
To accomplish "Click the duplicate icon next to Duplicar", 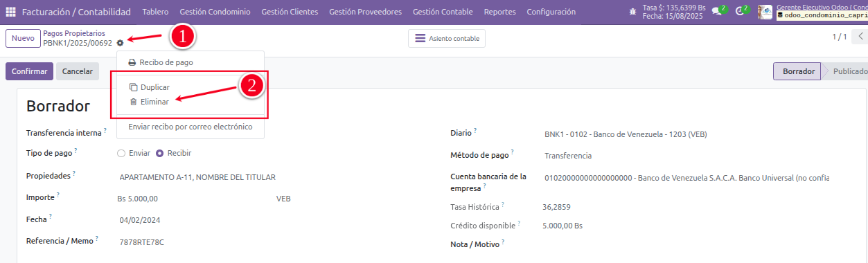I will 134,87.
